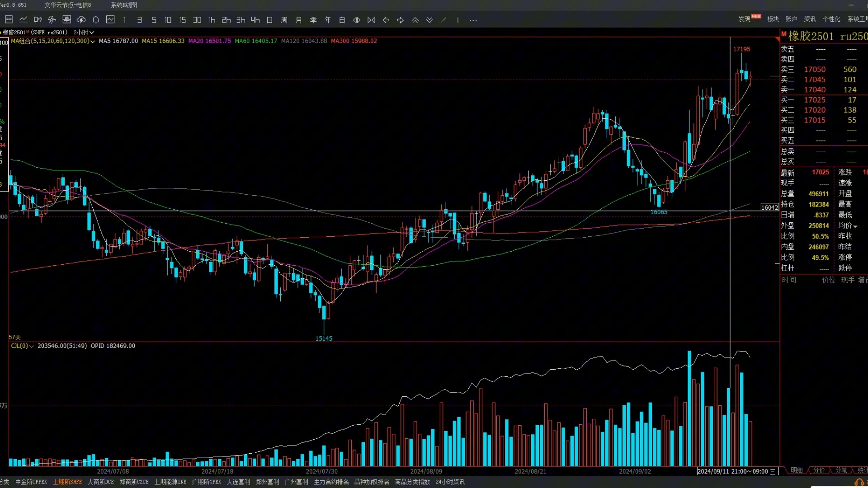Set period to 30 minutes
This screenshot has height=488, width=868.
point(197,20)
